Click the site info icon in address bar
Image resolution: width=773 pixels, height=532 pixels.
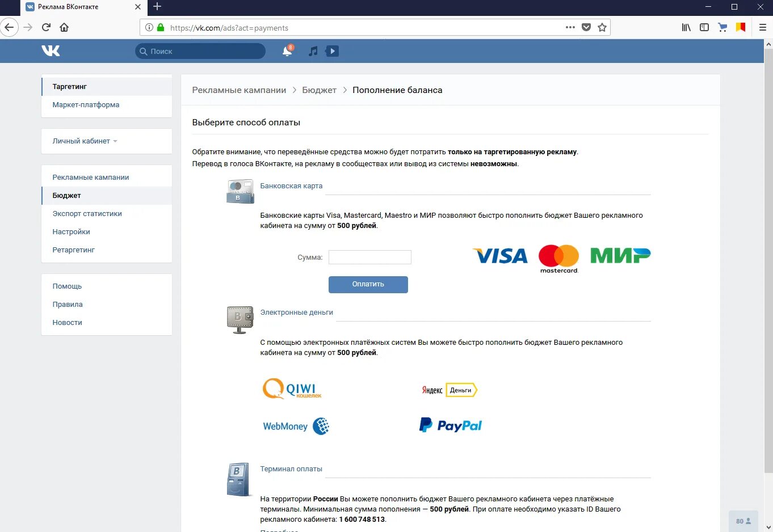[x=149, y=27]
